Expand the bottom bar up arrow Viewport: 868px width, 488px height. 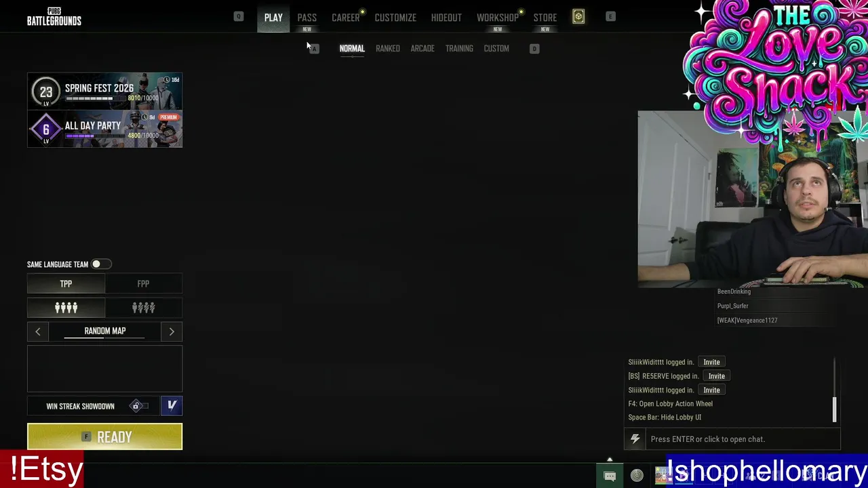[610, 460]
